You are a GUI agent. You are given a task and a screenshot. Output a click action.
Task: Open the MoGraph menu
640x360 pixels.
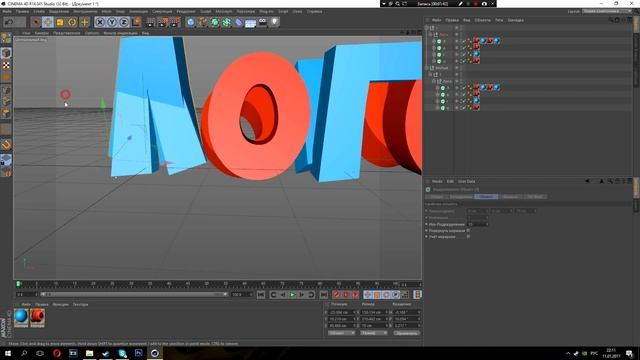[223, 11]
